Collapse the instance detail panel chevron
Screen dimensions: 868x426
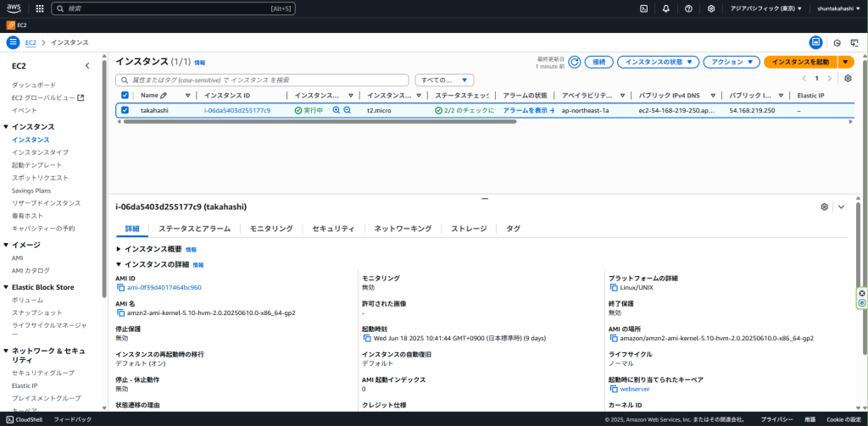[842, 207]
